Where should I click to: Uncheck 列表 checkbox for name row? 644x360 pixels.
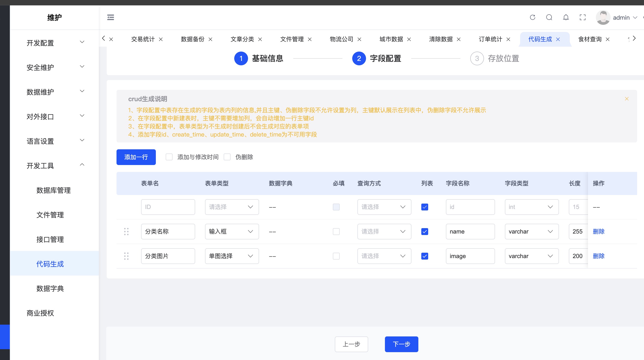click(425, 232)
